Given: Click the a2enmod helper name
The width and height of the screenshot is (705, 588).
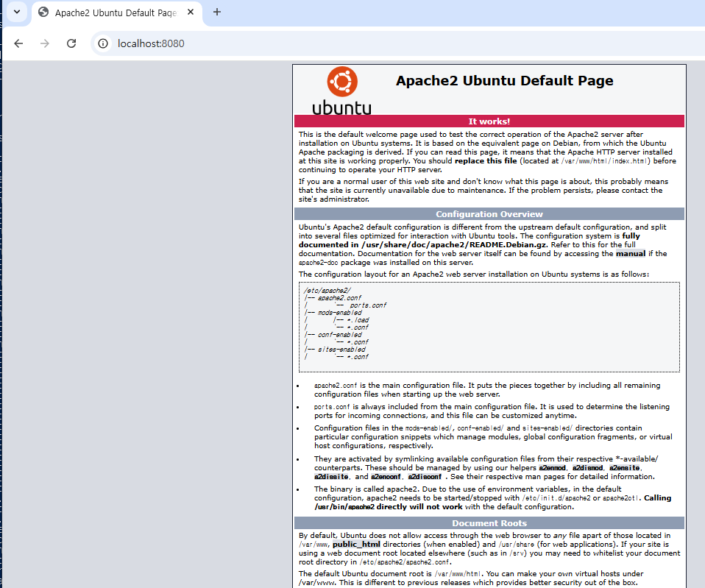Looking at the screenshot, I should click(x=552, y=468).
